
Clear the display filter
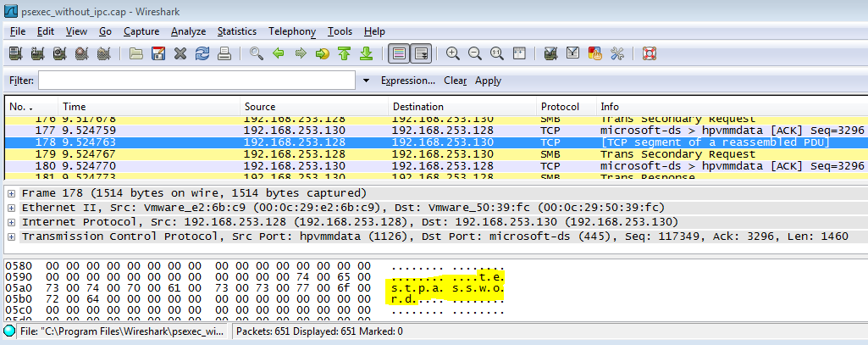point(455,81)
